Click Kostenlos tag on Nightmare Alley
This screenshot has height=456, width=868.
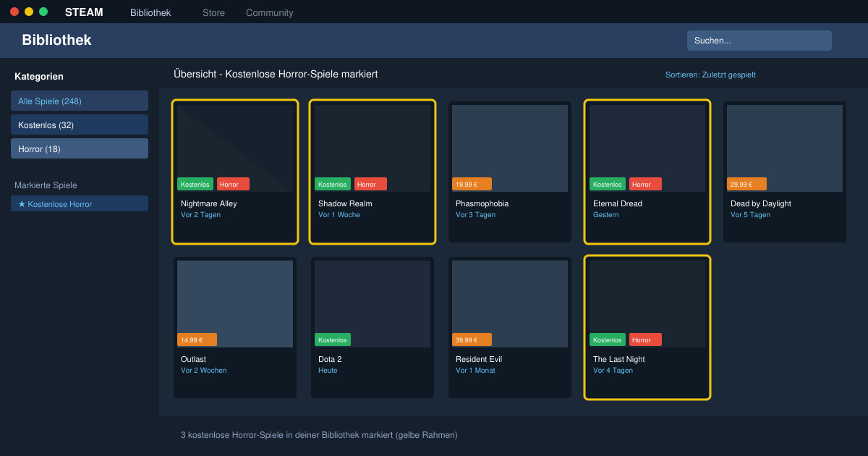point(195,184)
